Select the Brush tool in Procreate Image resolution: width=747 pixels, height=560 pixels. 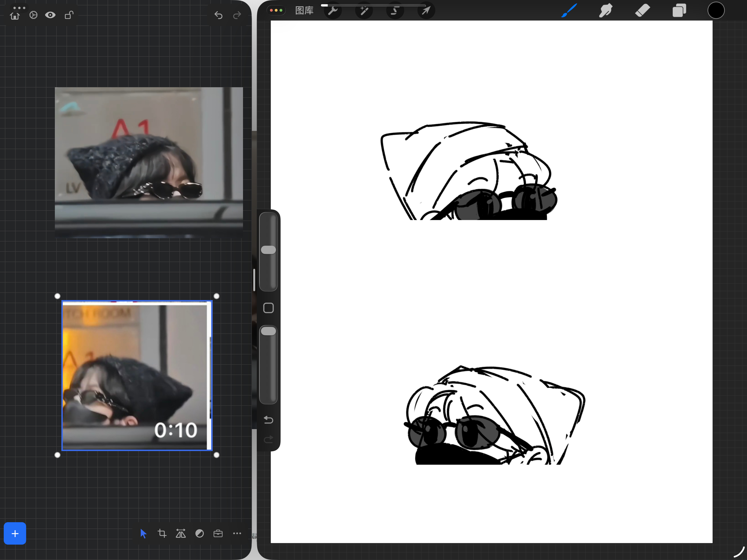click(x=569, y=10)
